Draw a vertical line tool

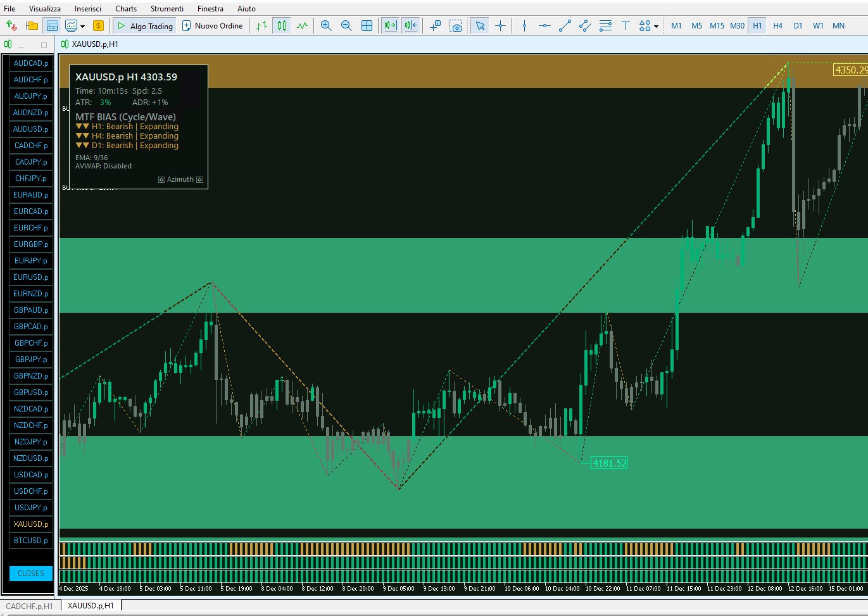click(x=524, y=26)
